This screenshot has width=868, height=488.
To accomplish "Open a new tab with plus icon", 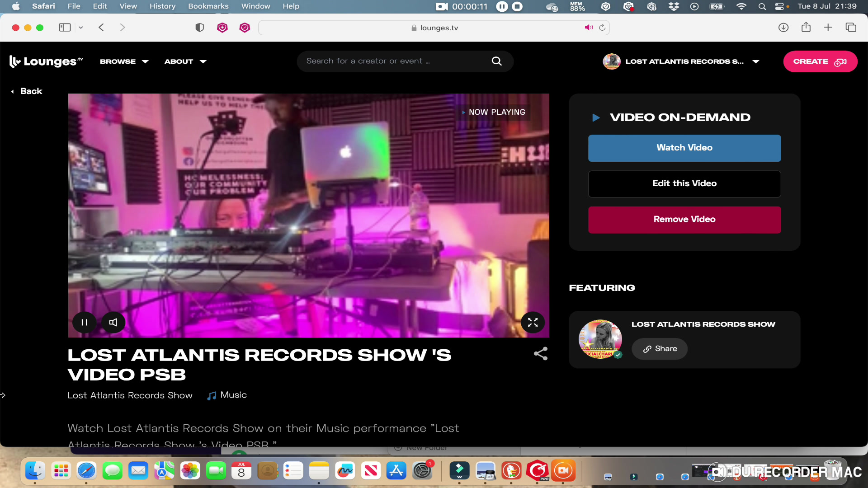I will 828,28.
